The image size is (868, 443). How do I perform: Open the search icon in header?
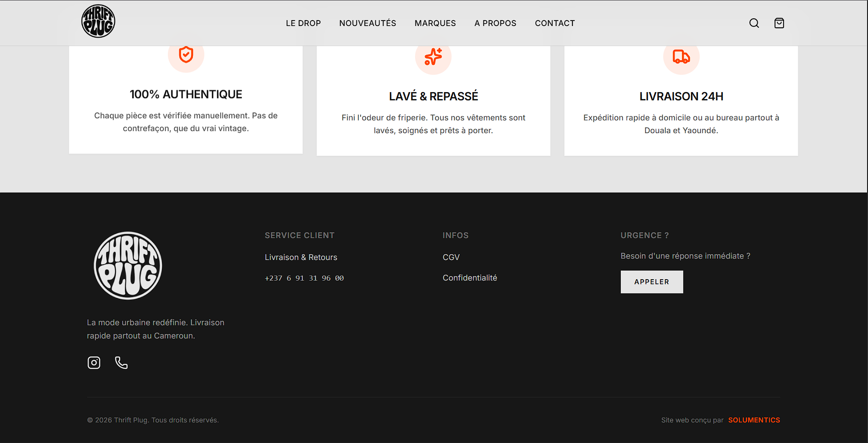[754, 23]
